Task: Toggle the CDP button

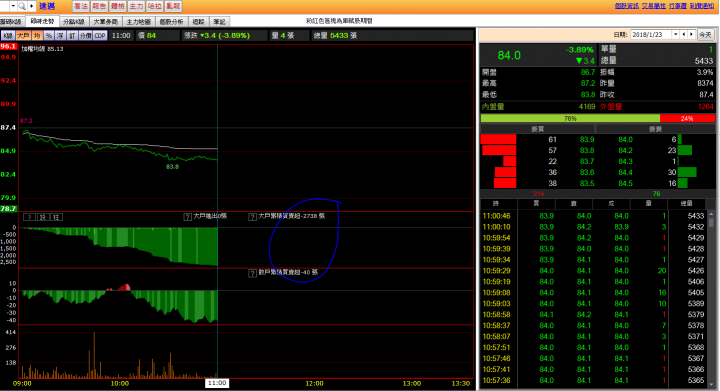Action: 100,35
